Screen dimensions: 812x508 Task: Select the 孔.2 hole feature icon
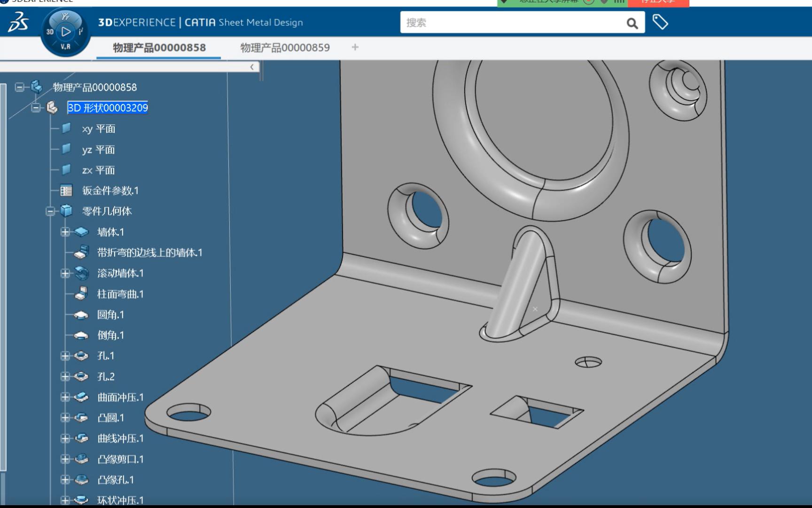[81, 377]
